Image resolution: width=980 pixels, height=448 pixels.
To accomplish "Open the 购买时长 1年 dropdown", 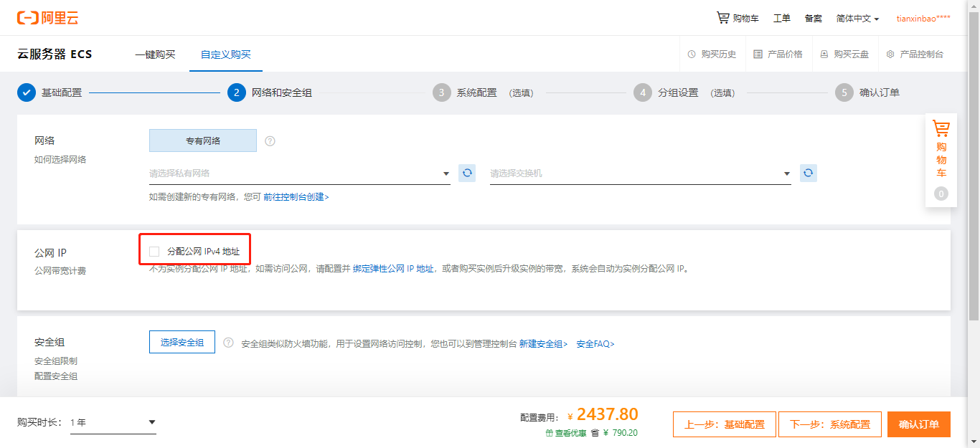I will tap(113, 422).
